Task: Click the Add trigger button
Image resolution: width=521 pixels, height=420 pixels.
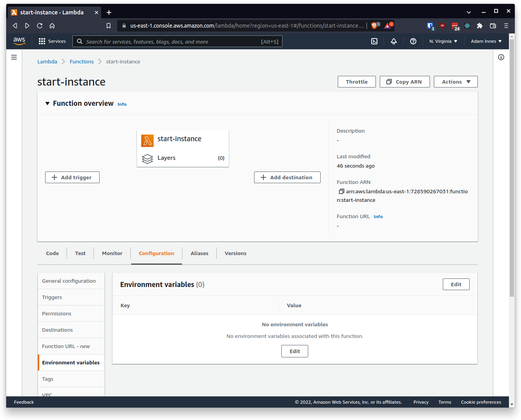Action: 72,177
